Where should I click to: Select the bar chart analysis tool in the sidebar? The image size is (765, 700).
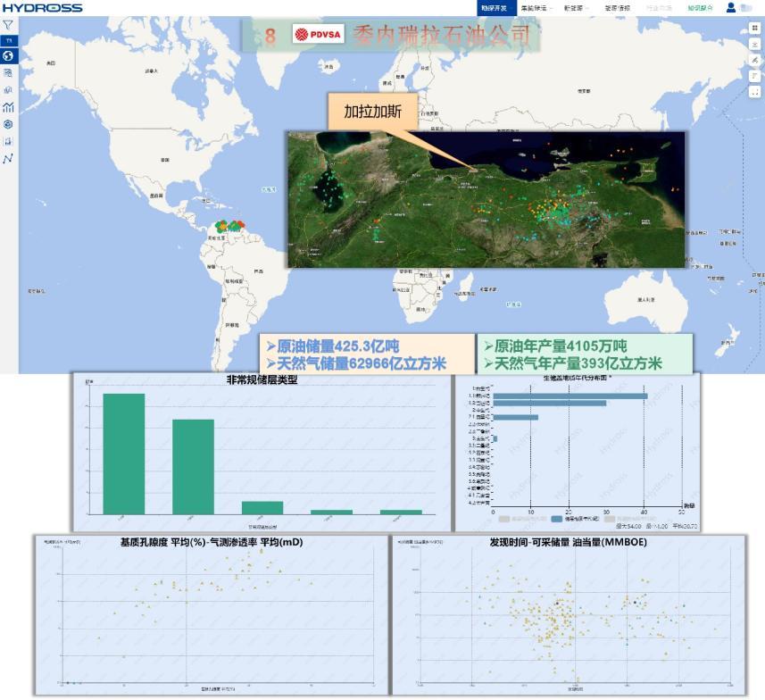click(x=7, y=105)
